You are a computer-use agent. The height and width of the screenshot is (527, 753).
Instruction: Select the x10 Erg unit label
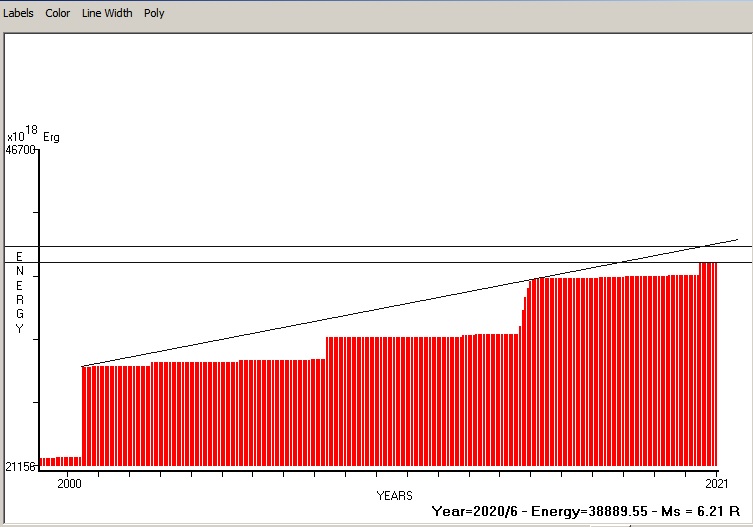point(33,135)
